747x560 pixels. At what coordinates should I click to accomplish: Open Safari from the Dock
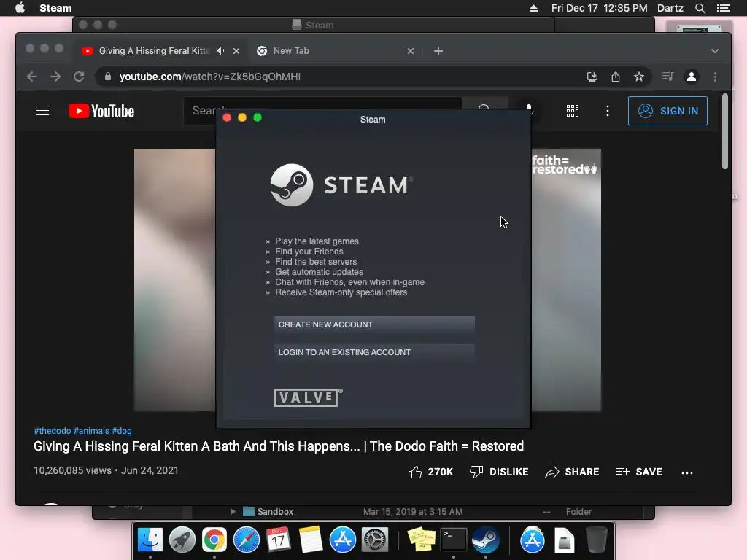click(247, 540)
